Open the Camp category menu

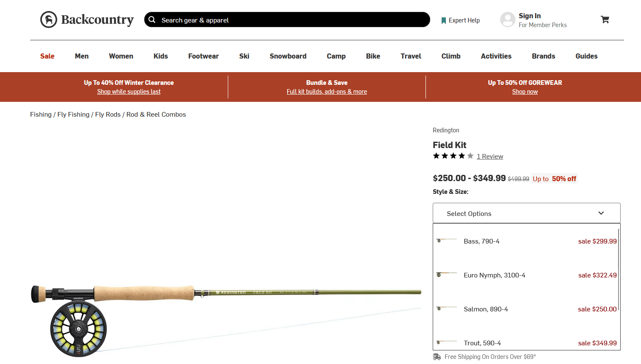point(336,56)
